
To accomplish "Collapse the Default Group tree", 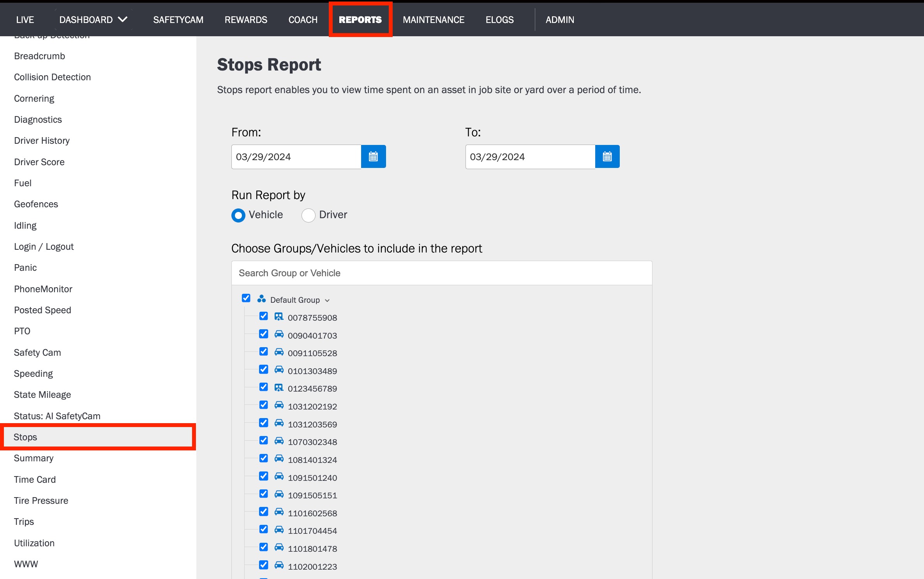I will (327, 300).
